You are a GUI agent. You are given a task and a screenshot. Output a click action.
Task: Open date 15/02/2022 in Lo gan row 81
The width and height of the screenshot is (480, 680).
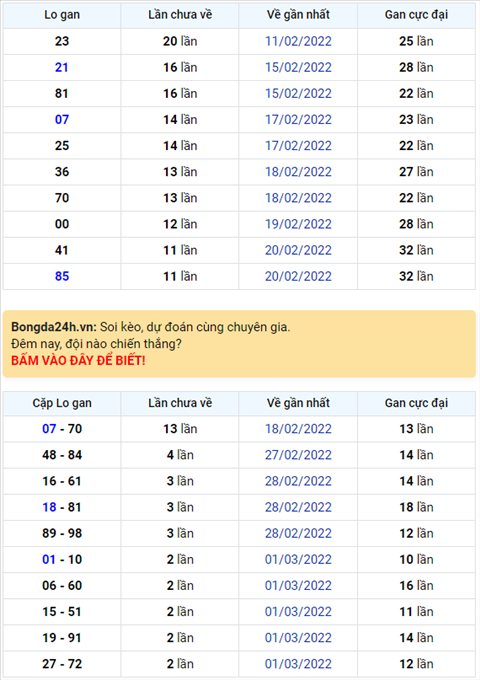click(298, 93)
